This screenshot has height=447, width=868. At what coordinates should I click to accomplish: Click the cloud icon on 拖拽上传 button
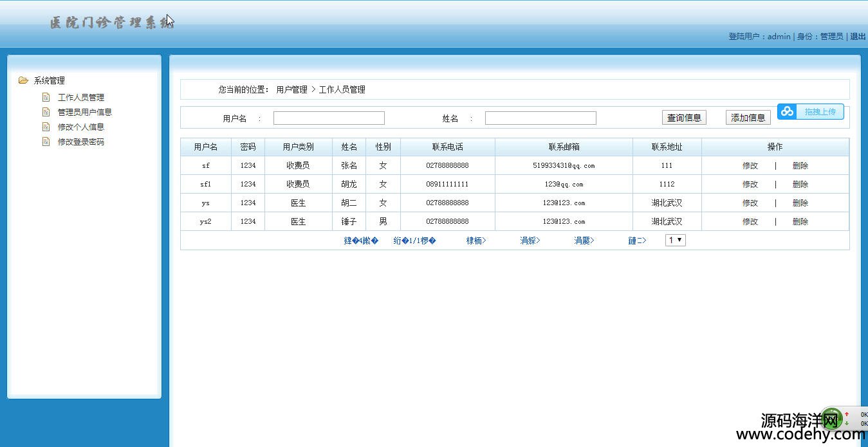click(x=788, y=111)
